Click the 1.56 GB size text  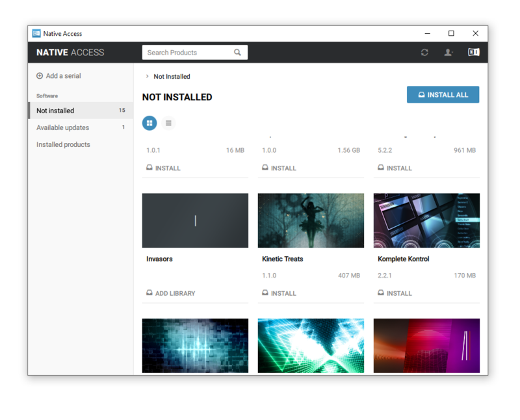(x=349, y=150)
